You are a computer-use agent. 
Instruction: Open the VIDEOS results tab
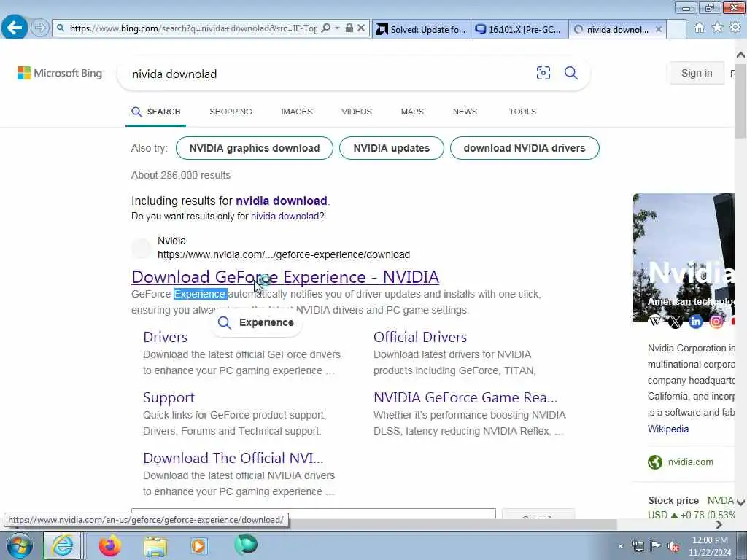point(356,112)
